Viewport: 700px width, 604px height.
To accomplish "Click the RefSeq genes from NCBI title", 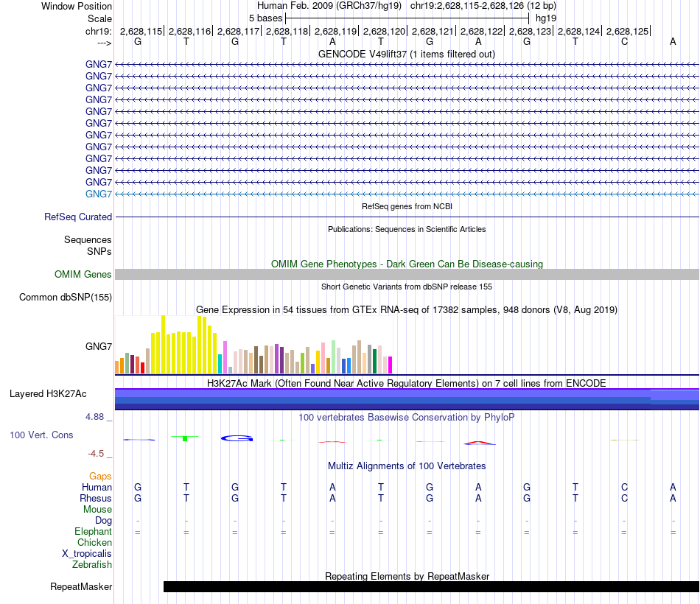I will [407, 206].
